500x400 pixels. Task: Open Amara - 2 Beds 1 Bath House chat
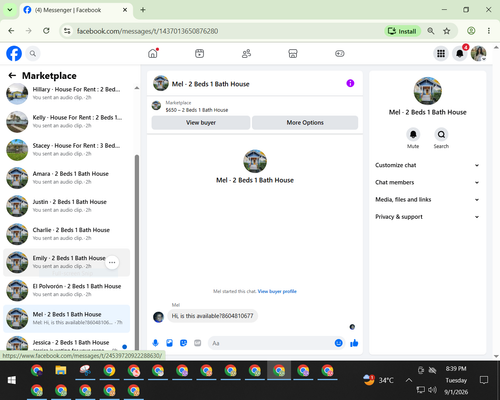(67, 178)
